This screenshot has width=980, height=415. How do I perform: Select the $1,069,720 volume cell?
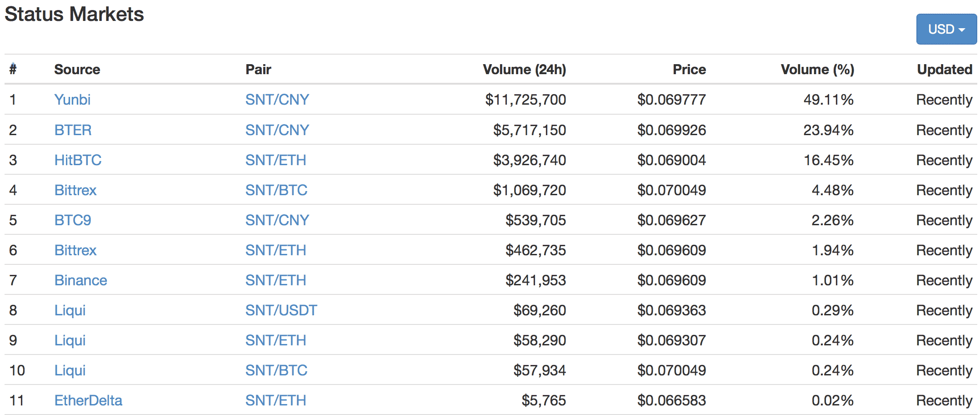point(530,190)
